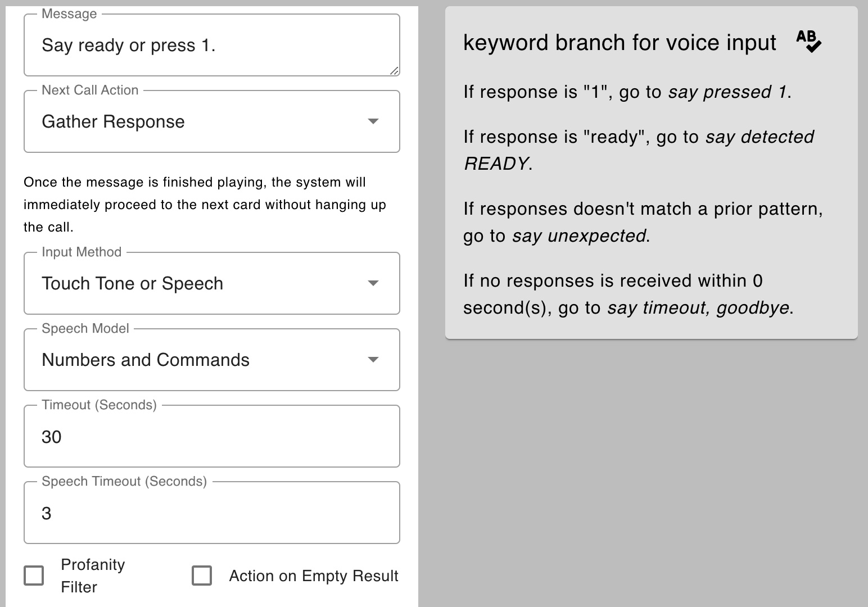Enable the Profanity Filter checkbox
868x607 pixels.
click(x=34, y=576)
